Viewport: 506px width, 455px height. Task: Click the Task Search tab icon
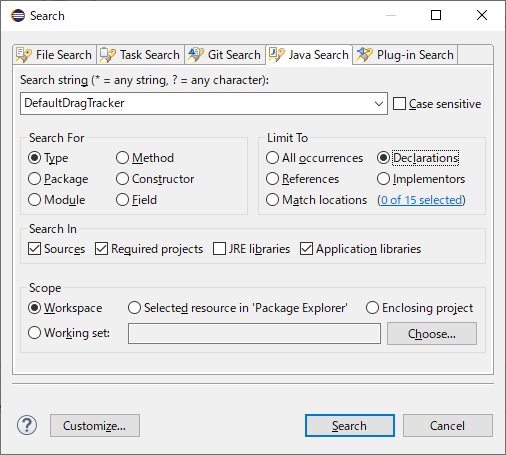(108, 55)
